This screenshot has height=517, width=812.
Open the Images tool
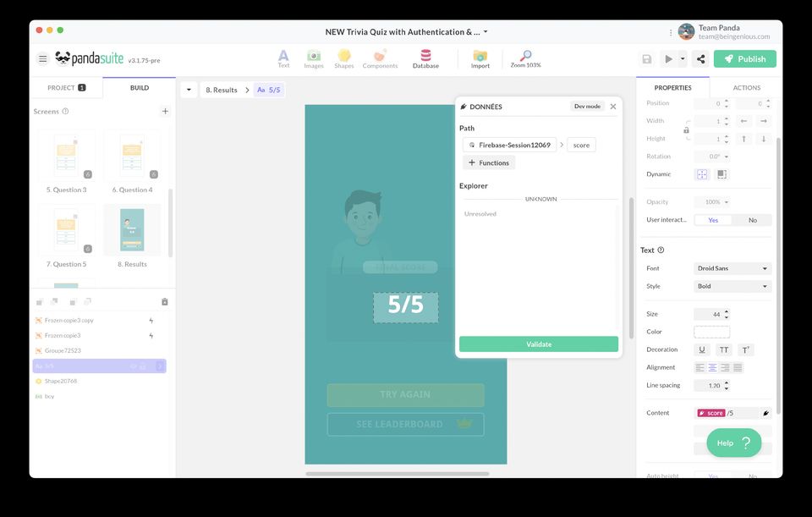(x=313, y=58)
